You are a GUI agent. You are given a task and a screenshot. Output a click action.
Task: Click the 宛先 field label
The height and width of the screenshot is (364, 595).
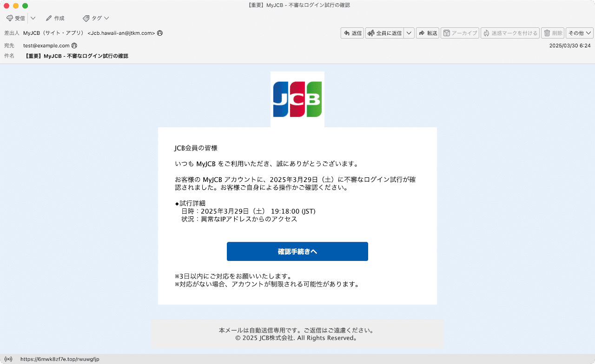[x=9, y=45]
